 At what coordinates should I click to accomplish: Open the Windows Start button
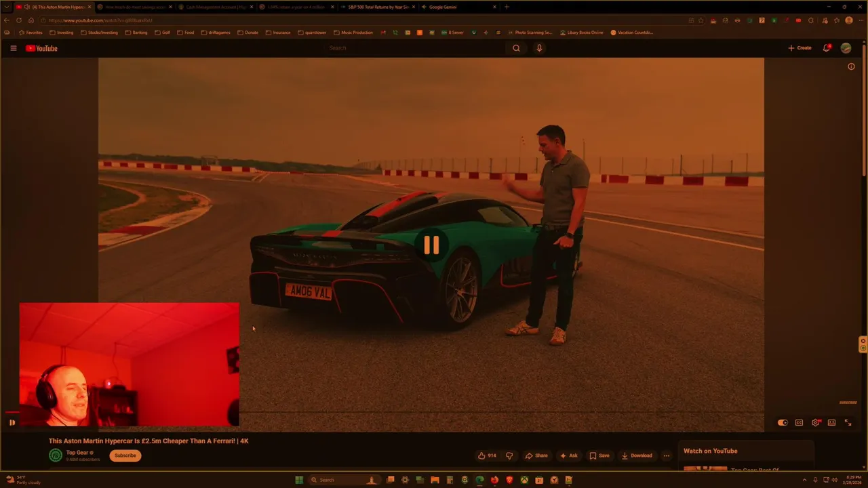[299, 480]
